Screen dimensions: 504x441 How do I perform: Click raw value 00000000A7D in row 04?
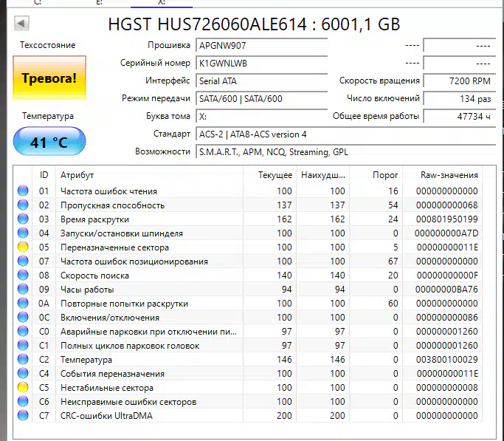click(446, 233)
